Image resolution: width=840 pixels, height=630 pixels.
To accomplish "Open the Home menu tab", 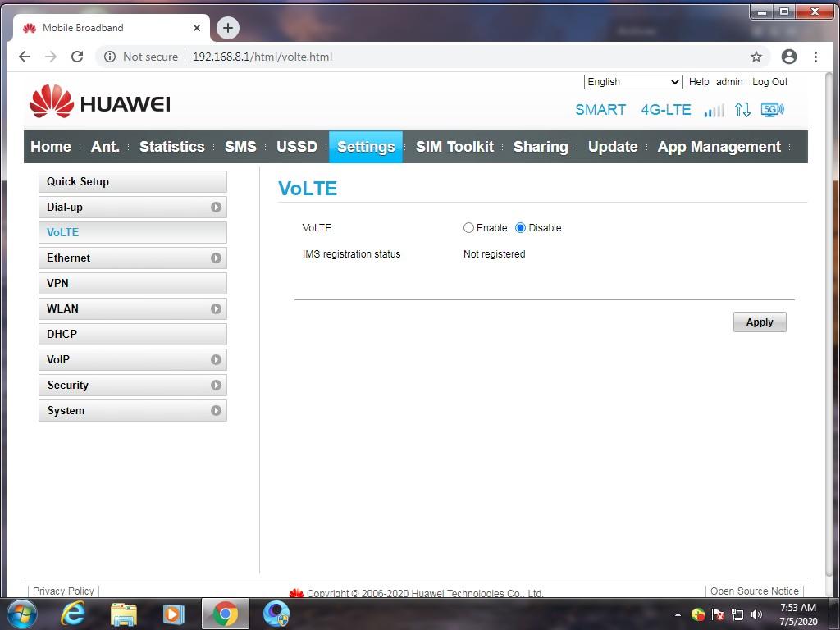I will (x=51, y=147).
